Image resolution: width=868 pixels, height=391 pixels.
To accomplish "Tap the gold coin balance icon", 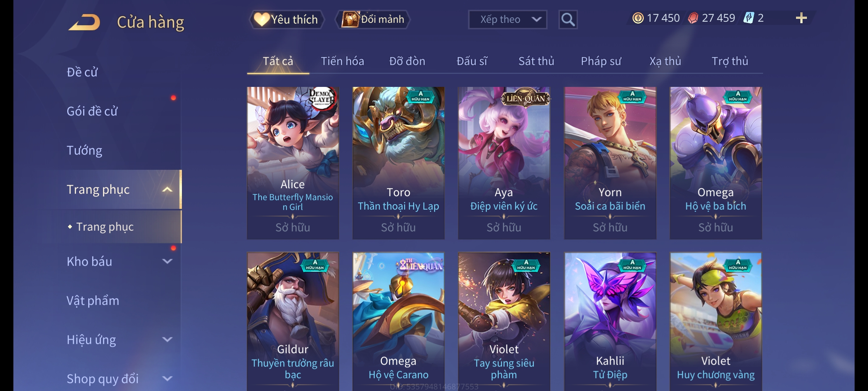I will (638, 18).
